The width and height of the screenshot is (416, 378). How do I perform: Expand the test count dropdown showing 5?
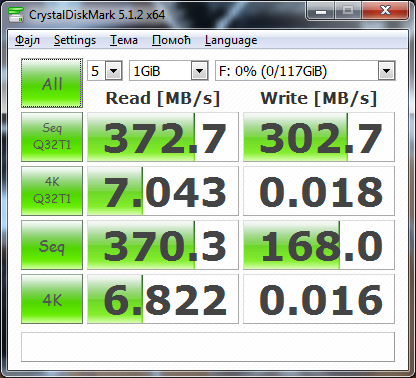coord(114,71)
